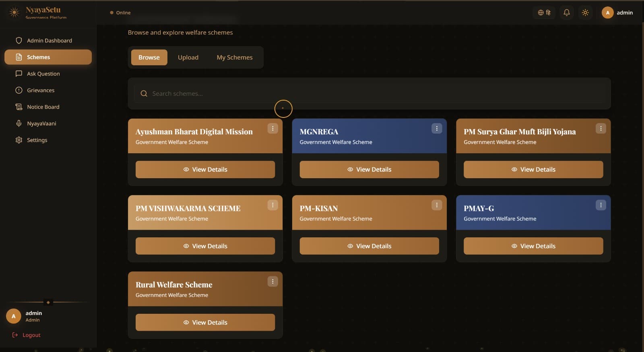Open Settings from sidebar

(48, 140)
